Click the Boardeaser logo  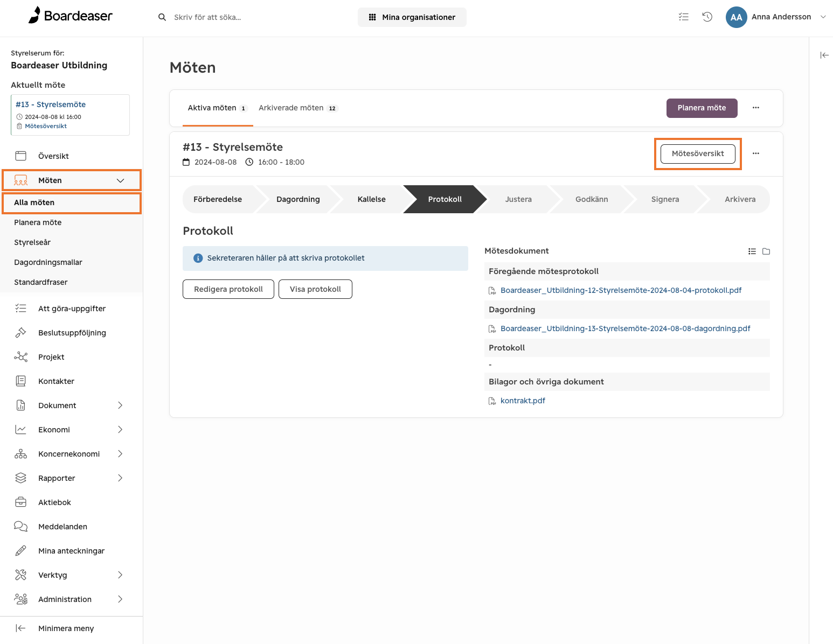(71, 16)
